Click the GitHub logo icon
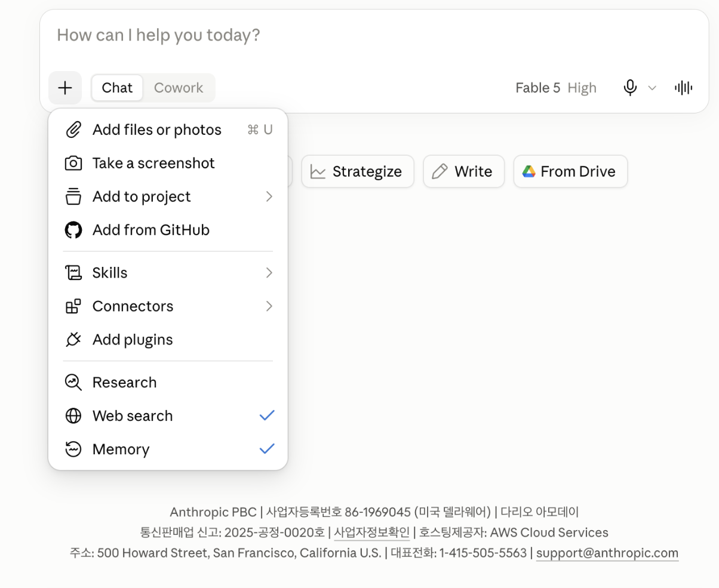719x588 pixels. (73, 230)
